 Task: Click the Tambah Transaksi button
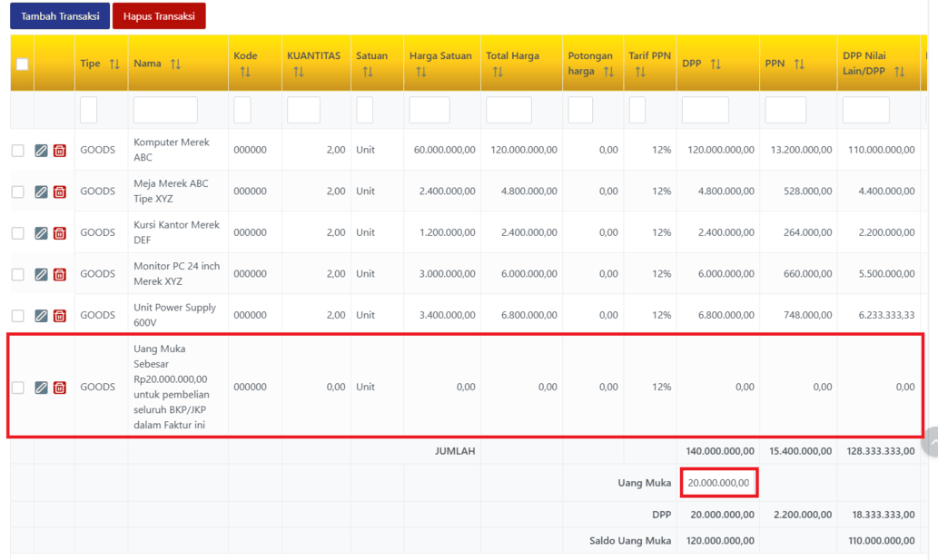pyautogui.click(x=60, y=16)
